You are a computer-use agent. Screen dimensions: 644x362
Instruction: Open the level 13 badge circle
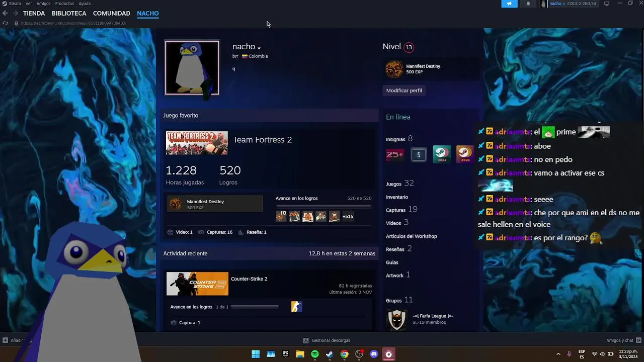(409, 47)
